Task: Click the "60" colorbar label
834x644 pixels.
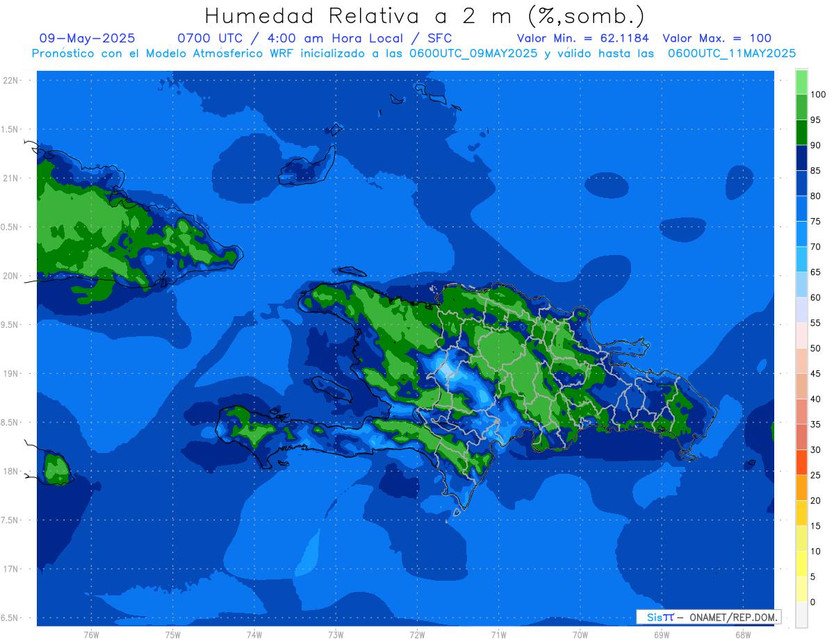Action: [x=815, y=297]
